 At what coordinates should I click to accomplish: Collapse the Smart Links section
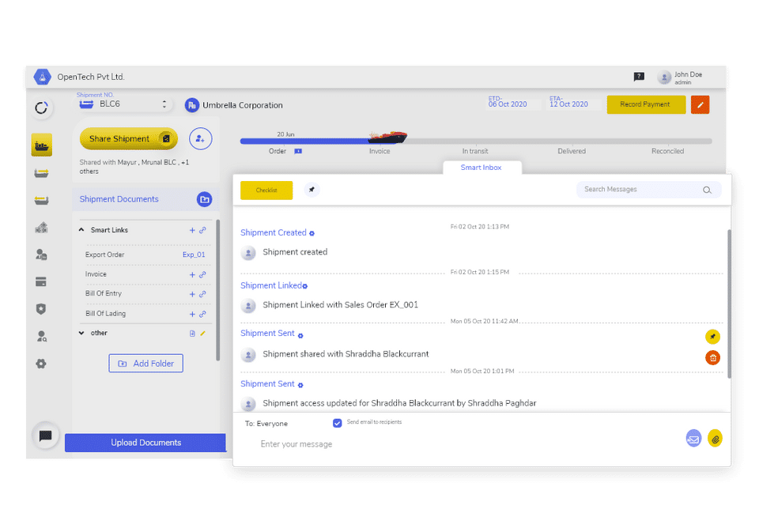click(81, 230)
